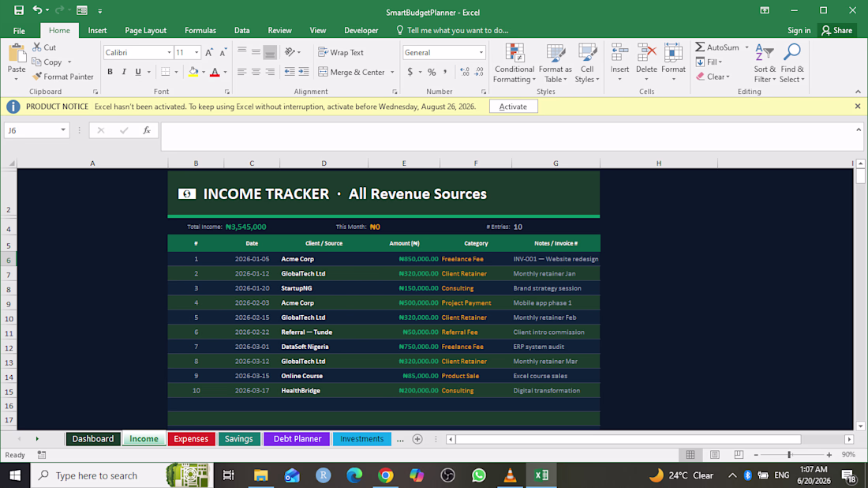
Task: Switch to Page Break Preview icon
Action: (x=739, y=455)
